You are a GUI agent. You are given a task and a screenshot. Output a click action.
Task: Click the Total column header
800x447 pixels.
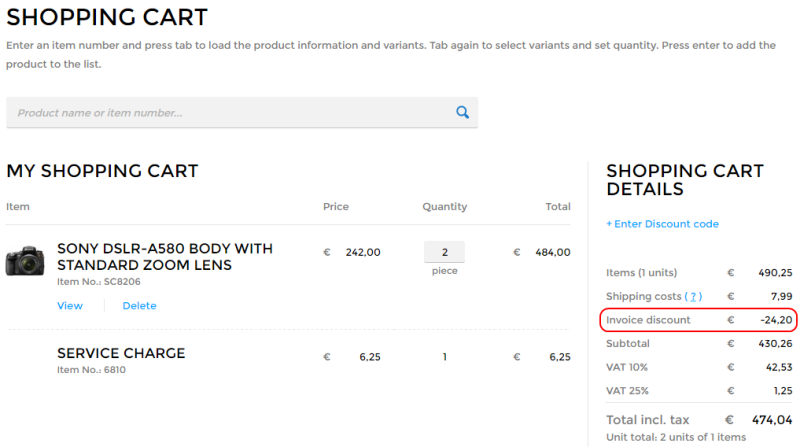[558, 207]
